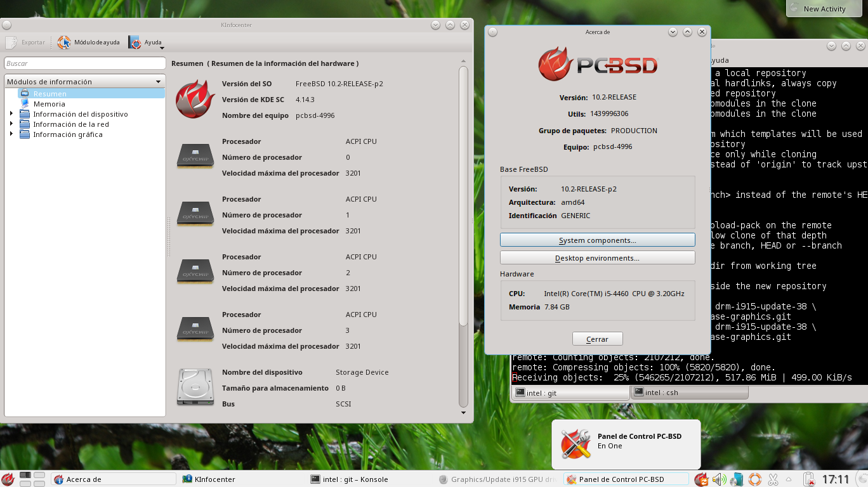Click the scroll-down arrow in KInfocenter summary

(463, 413)
